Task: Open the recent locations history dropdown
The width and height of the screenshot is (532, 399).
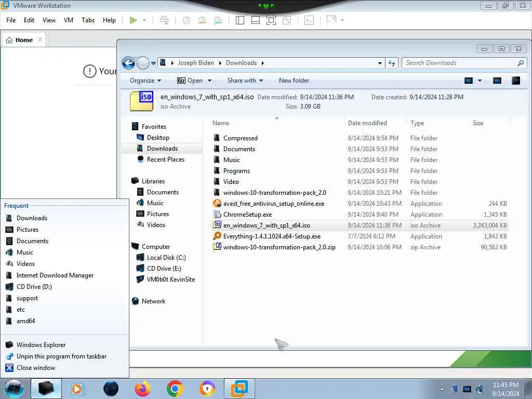Action: [153, 63]
